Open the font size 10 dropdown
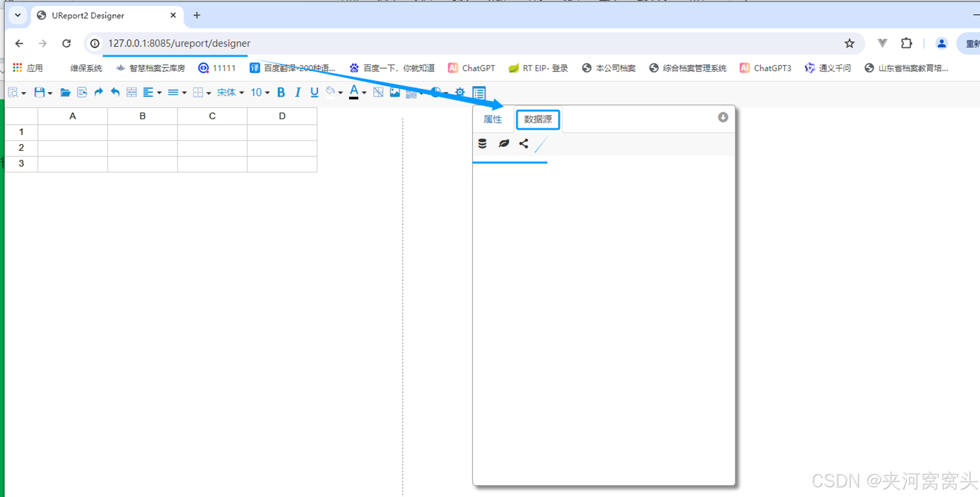This screenshot has height=497, width=980. tap(260, 92)
